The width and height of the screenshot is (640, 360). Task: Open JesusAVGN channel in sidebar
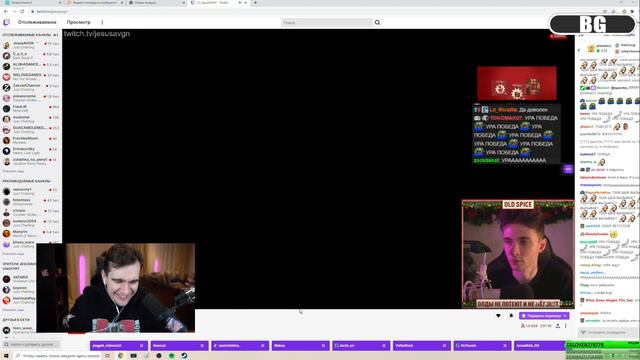(x=31, y=45)
